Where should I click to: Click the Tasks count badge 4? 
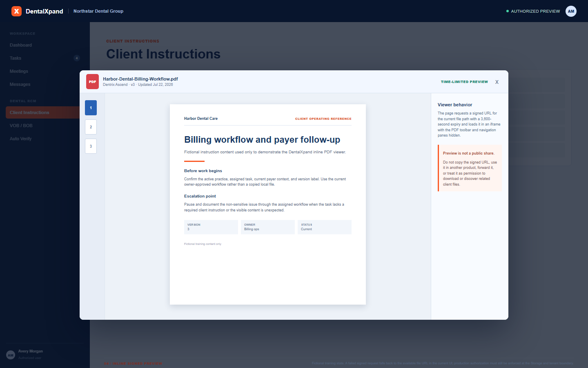(76, 58)
